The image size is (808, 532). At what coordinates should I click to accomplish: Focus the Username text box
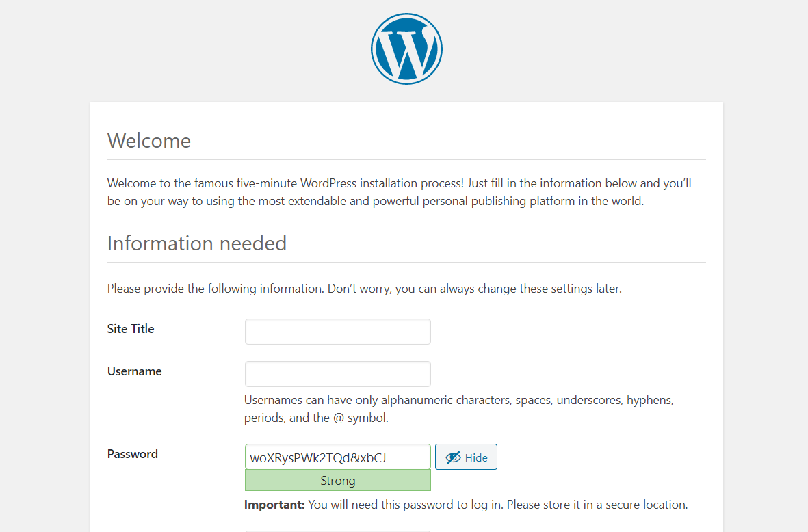point(337,374)
